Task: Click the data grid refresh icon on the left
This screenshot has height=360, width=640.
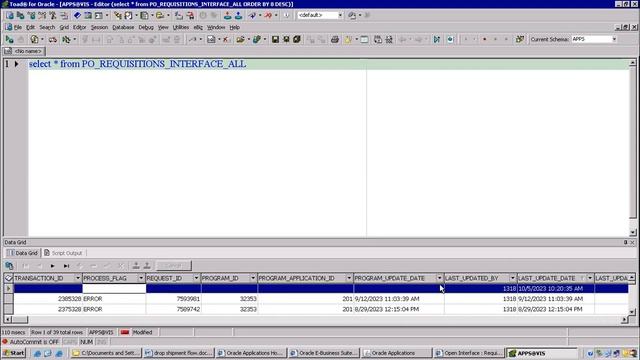Action: [9, 266]
